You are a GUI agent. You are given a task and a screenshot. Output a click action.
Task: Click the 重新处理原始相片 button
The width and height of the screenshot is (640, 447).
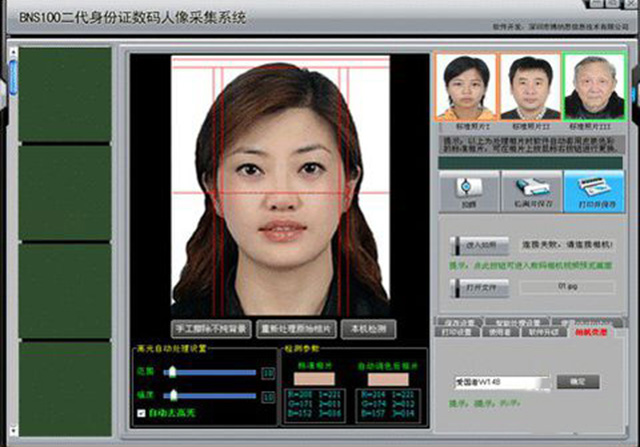click(x=295, y=327)
